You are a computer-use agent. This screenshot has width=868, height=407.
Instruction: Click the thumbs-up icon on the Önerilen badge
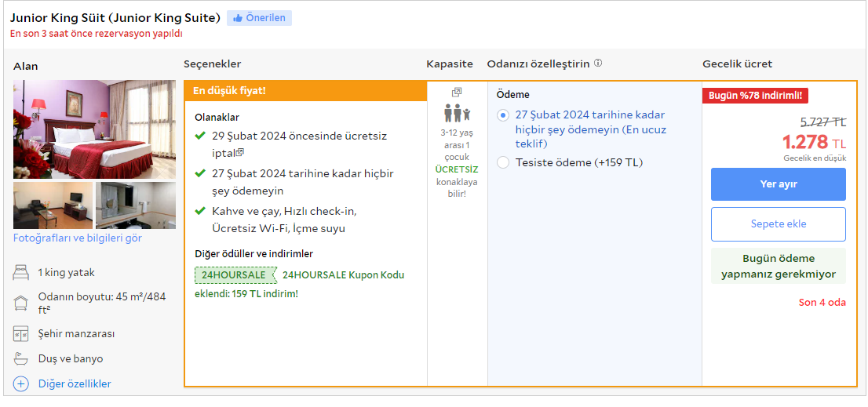point(238,18)
